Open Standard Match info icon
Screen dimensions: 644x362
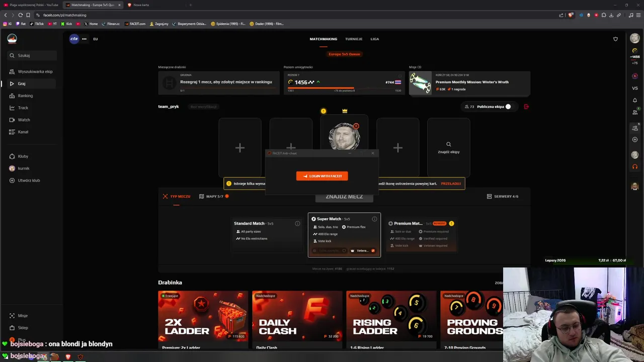click(297, 223)
